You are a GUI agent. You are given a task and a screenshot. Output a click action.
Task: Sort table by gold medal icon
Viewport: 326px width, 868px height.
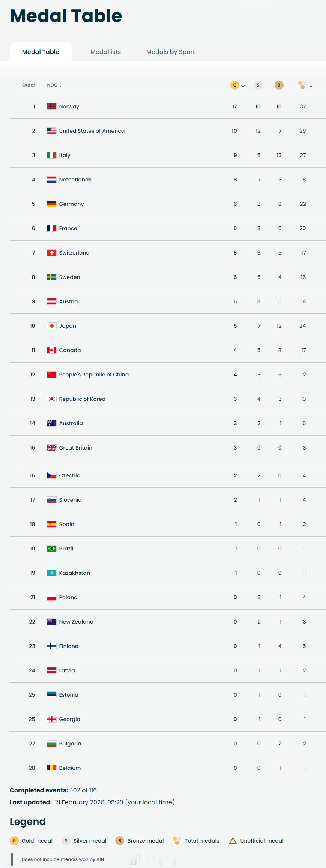pyautogui.click(x=234, y=85)
